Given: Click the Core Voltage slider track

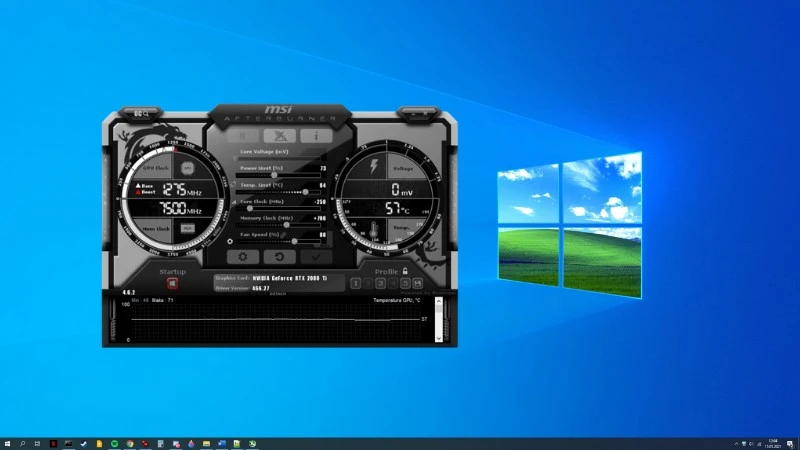Looking at the screenshot, I should (x=278, y=159).
